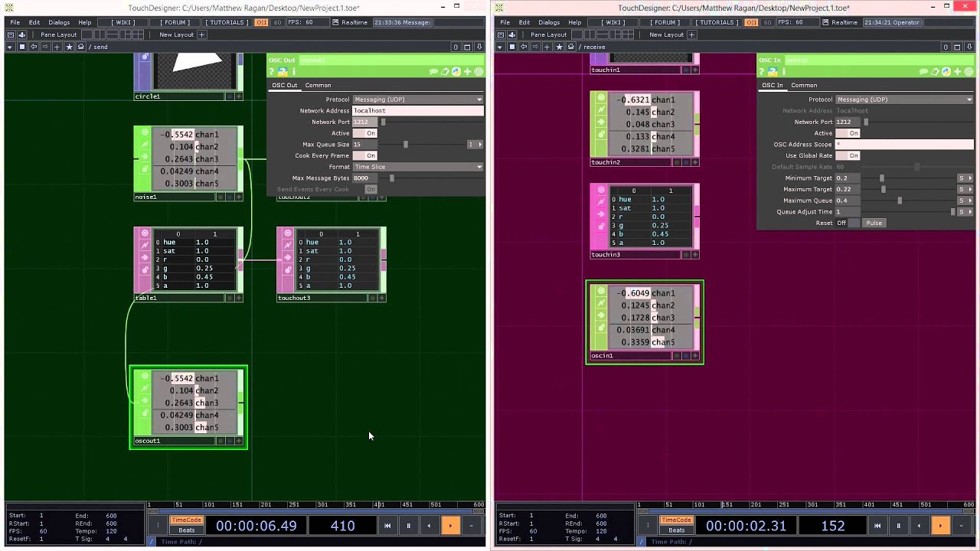
Task: Select Beats mode in left timeline
Action: tap(186, 530)
